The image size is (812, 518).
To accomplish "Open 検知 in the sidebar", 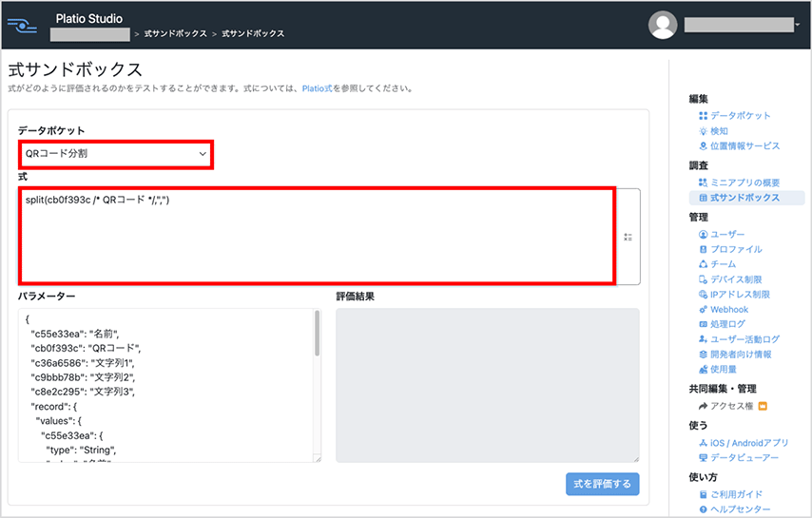I will 719,130.
